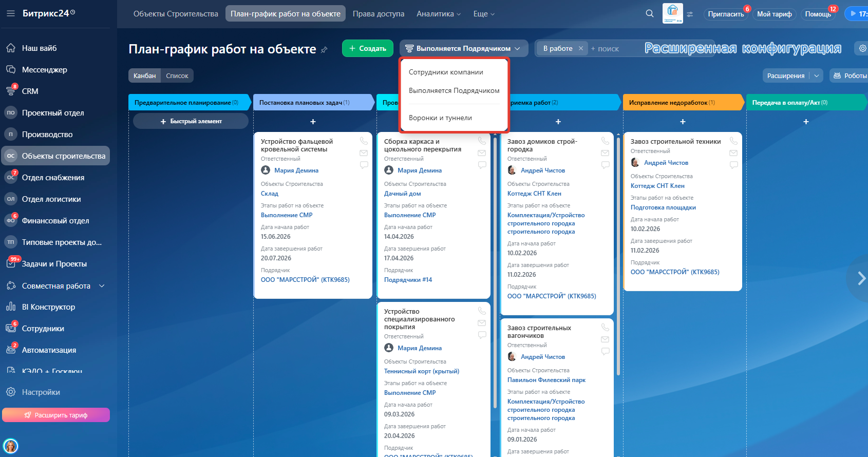Open chat icon on 'Завоз домиков' card

tap(605, 165)
